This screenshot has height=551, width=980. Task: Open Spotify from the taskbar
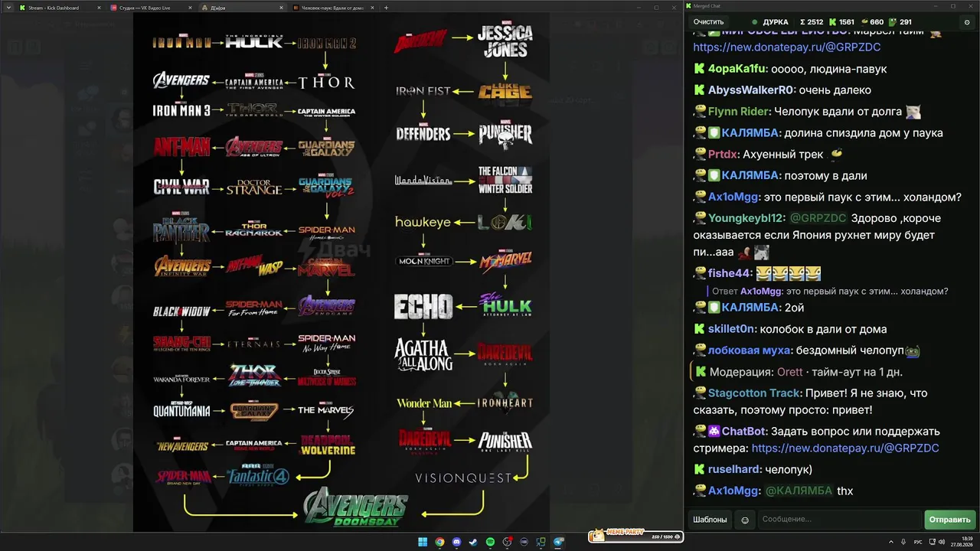click(x=490, y=543)
